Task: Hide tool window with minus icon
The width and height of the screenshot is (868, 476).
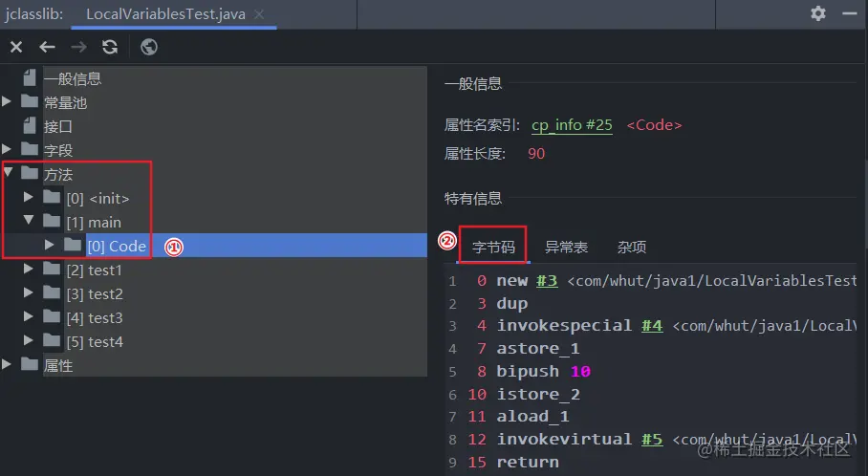Action: 850,13
